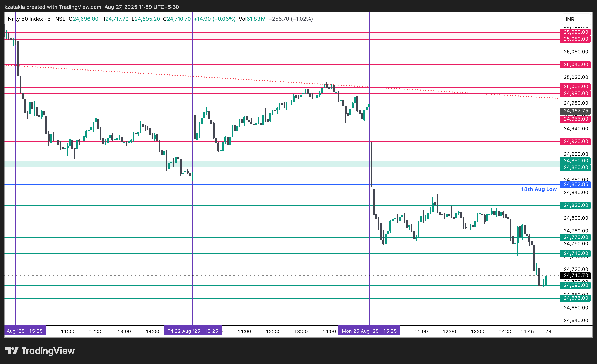Click the Mon 25 Aug '25 15:25 date marker
Image resolution: width=597 pixels, height=364 pixels.
click(369, 331)
